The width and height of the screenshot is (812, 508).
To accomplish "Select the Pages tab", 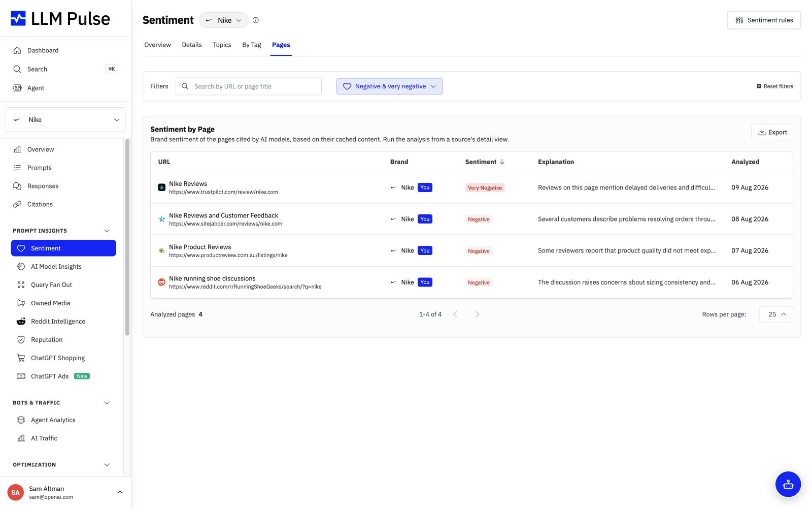I will tap(281, 45).
